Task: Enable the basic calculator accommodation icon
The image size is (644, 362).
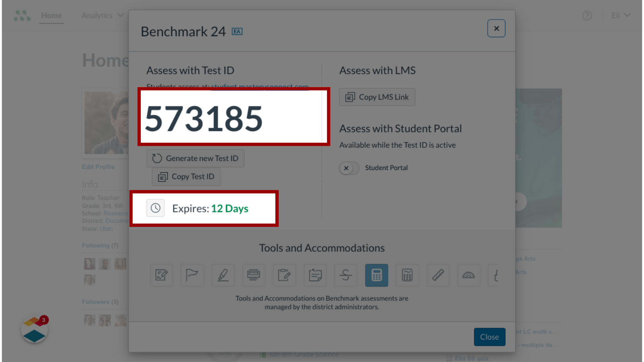Action: click(376, 276)
